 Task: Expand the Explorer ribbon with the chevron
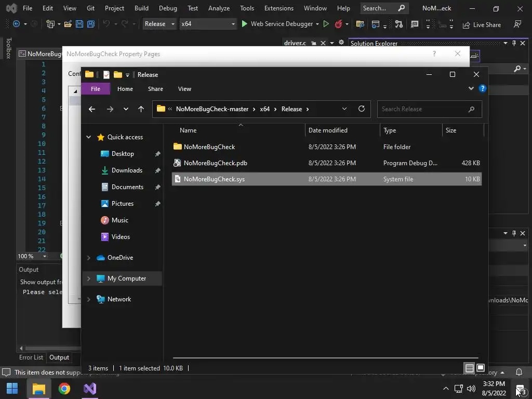point(471,88)
